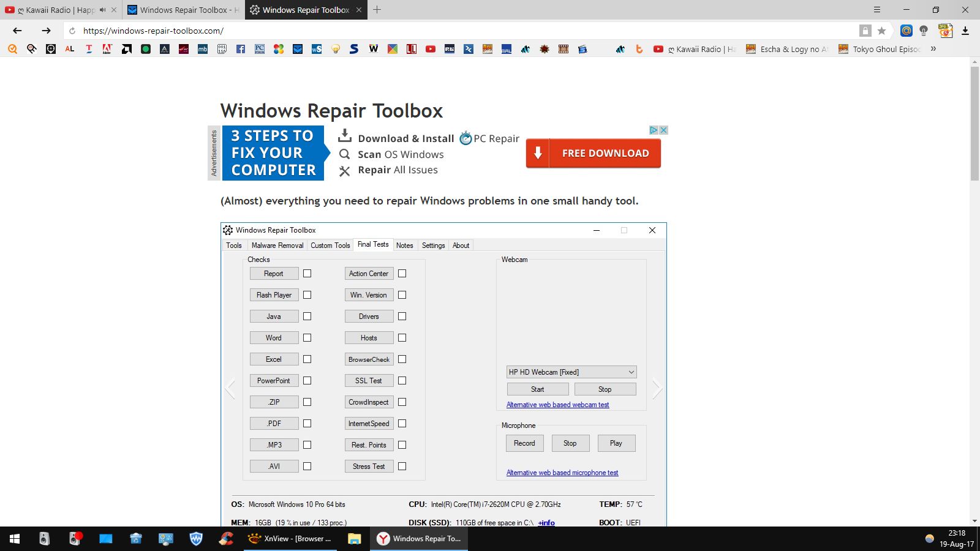980x551 pixels.
Task: Open the Alternative web based microphone test link
Action: point(562,473)
